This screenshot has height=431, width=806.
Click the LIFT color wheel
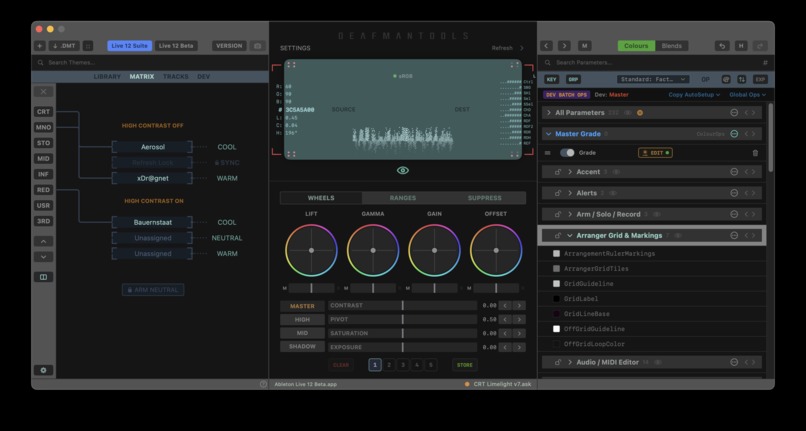pos(312,250)
